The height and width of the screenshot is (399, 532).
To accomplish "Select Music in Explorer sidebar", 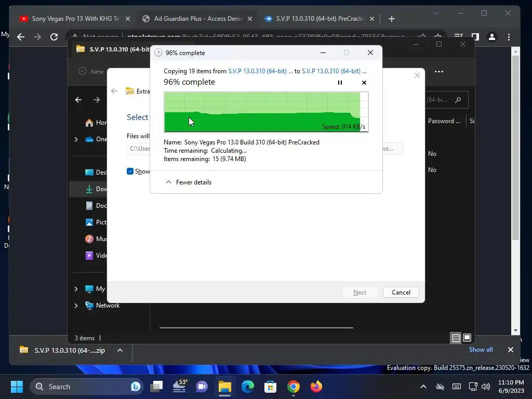I will [x=96, y=239].
